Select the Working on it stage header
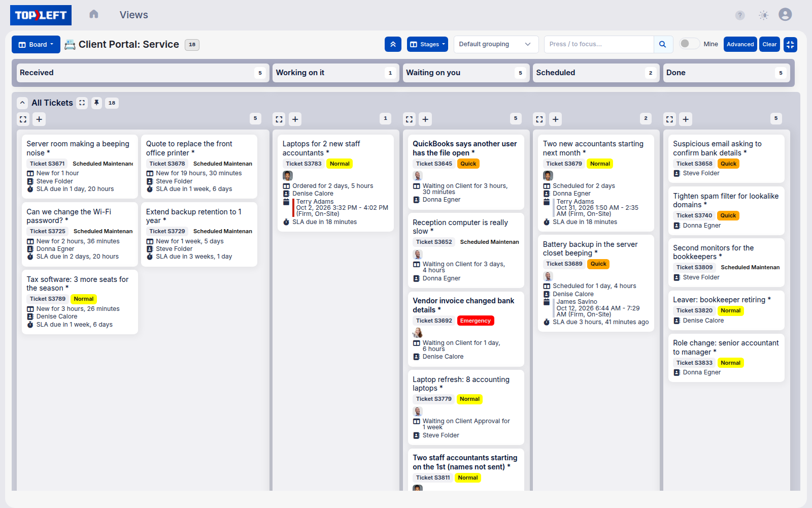Screen dimensions: 812x508 pos(336,73)
